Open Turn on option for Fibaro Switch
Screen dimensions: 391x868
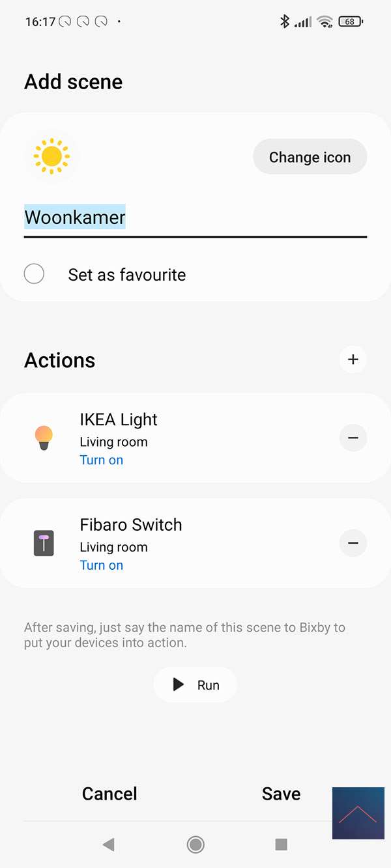[102, 565]
